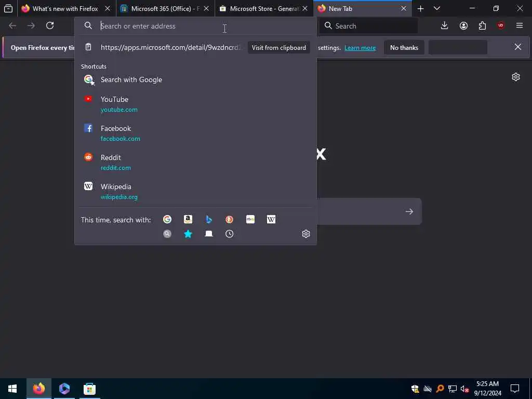Focus the Search or enter address field
532x399 pixels.
(195, 26)
